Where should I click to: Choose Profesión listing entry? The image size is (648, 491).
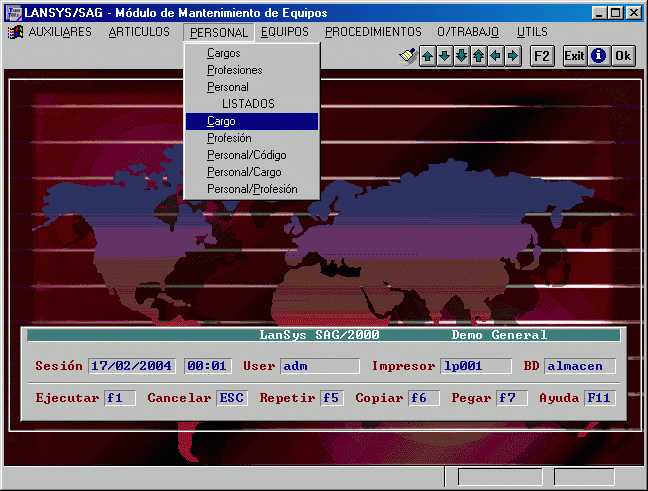(252, 138)
